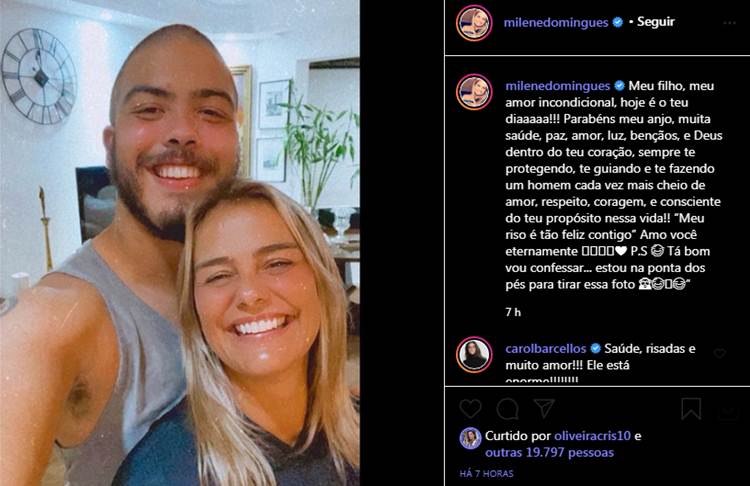This screenshot has width=750, height=486.
Task: Open carolbarcellos profile from comment username
Action: (546, 349)
